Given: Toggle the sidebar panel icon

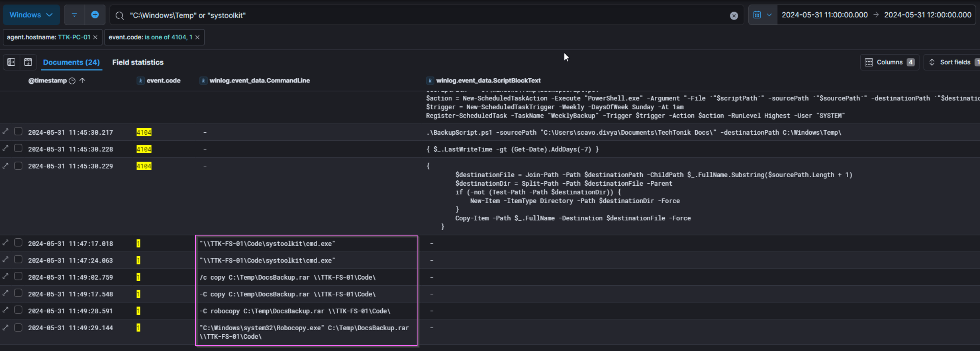Looking at the screenshot, I should coord(11,62).
